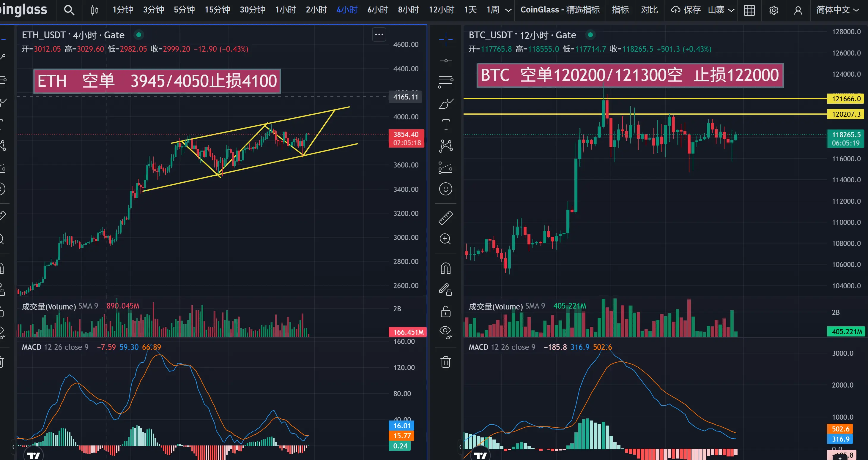Click the 121666.0 horizontal line price label
This screenshot has width=868, height=460.
(x=846, y=99)
